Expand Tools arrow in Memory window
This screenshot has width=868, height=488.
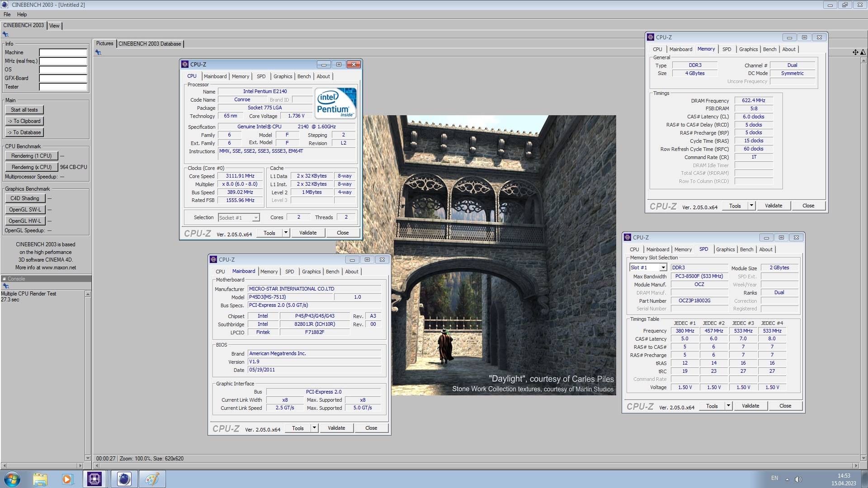pos(751,206)
